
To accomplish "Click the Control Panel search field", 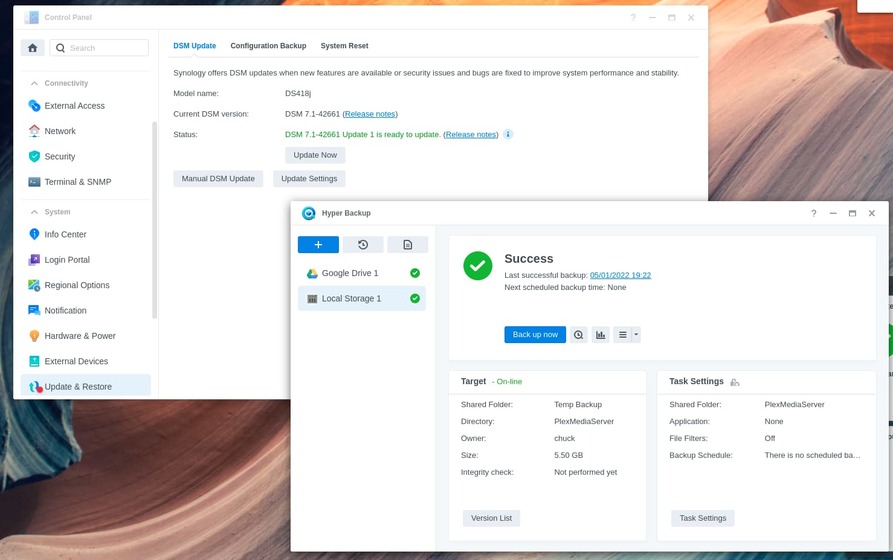I will point(99,48).
